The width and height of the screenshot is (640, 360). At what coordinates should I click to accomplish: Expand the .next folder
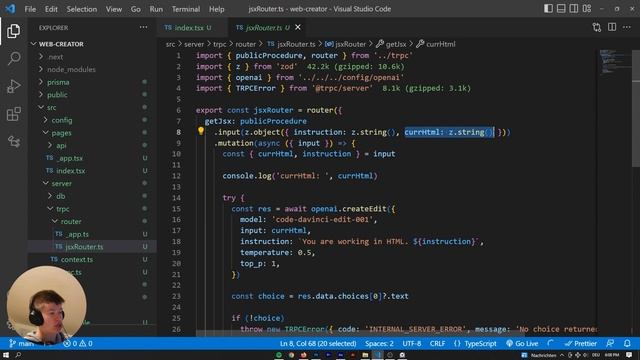coord(56,57)
